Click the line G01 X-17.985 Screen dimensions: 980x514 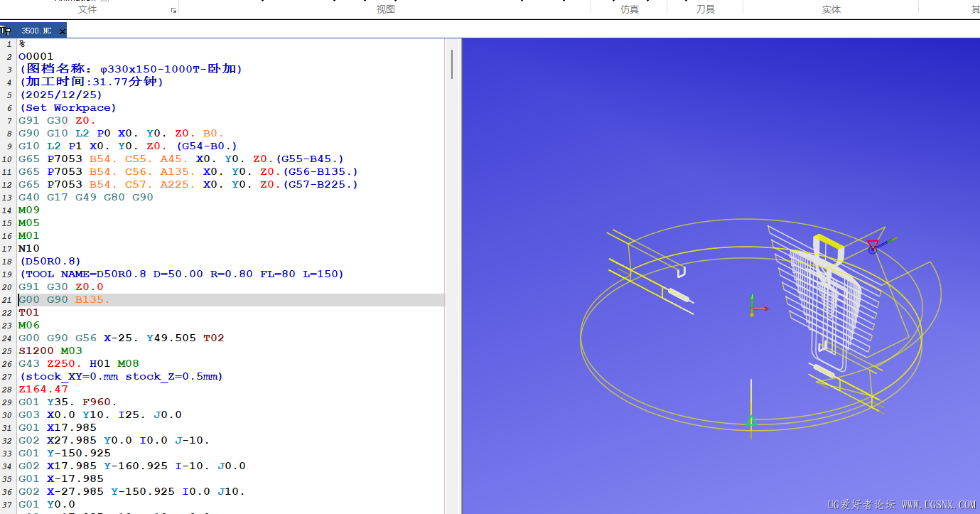pyautogui.click(x=61, y=479)
